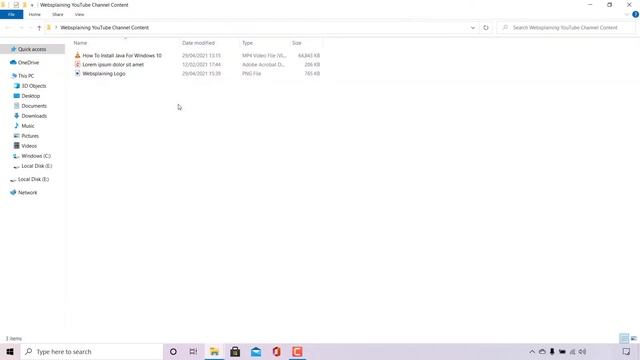This screenshot has width=640, height=360.
Task: Sort by Date modified column header
Action: click(198, 43)
